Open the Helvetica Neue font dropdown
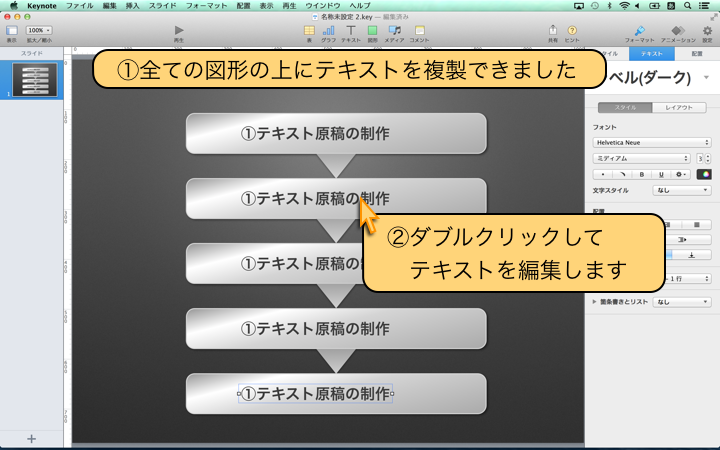The image size is (720, 450). pyautogui.click(x=651, y=143)
